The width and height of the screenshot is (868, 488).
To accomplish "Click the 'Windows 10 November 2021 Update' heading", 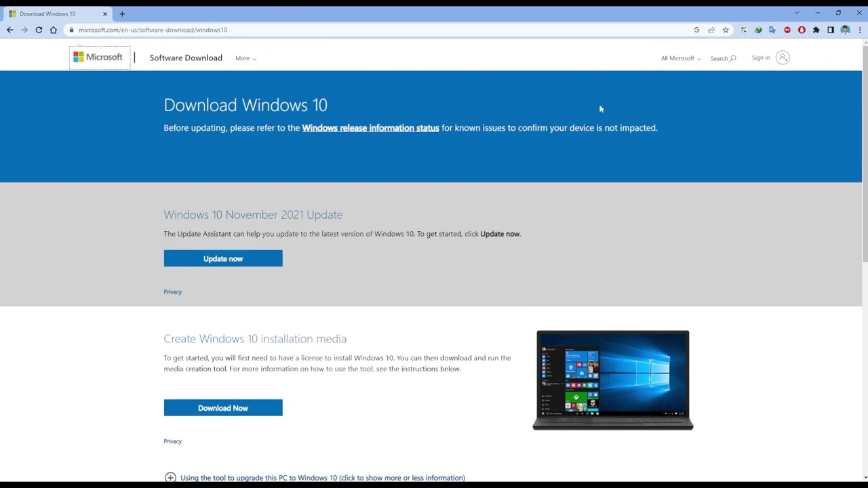I will 253,215.
